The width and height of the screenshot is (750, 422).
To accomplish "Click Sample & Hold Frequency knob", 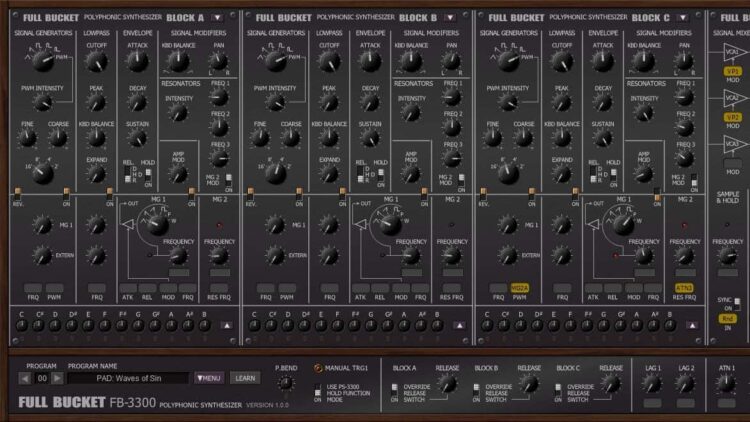I will point(728,256).
